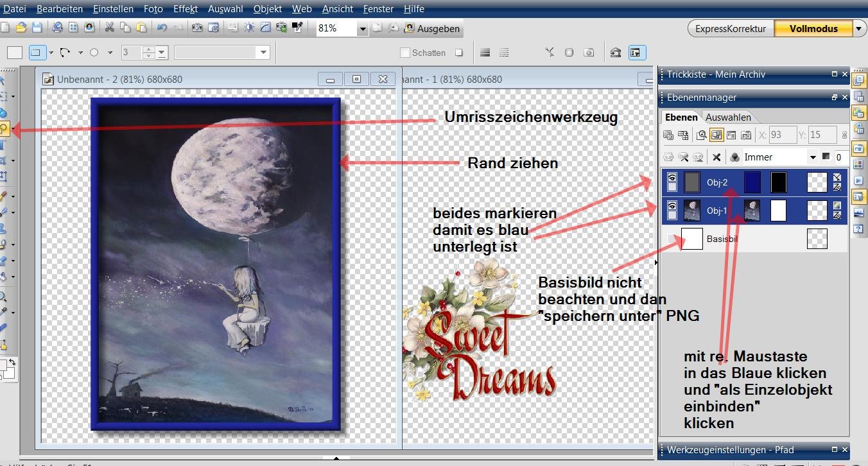Image resolution: width=868 pixels, height=466 pixels.
Task: Click the play icon in the right sidebar
Action: pyautogui.click(x=858, y=181)
